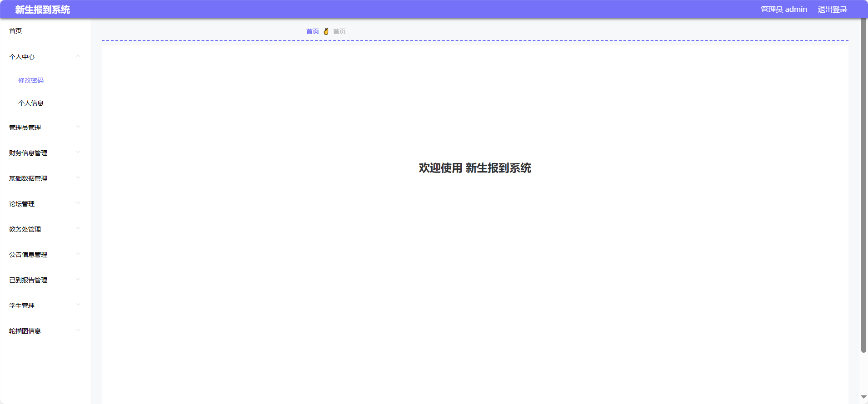Expand the 轮播图信息 menu chevron

[78, 330]
